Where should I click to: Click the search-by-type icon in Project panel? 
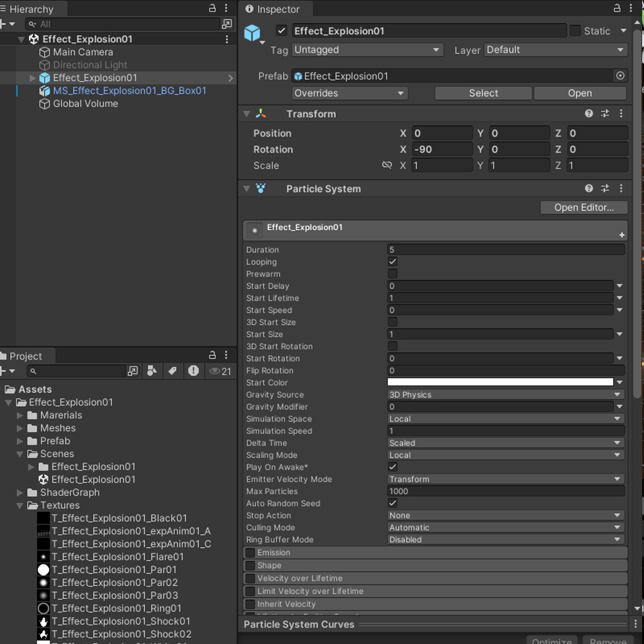click(153, 371)
